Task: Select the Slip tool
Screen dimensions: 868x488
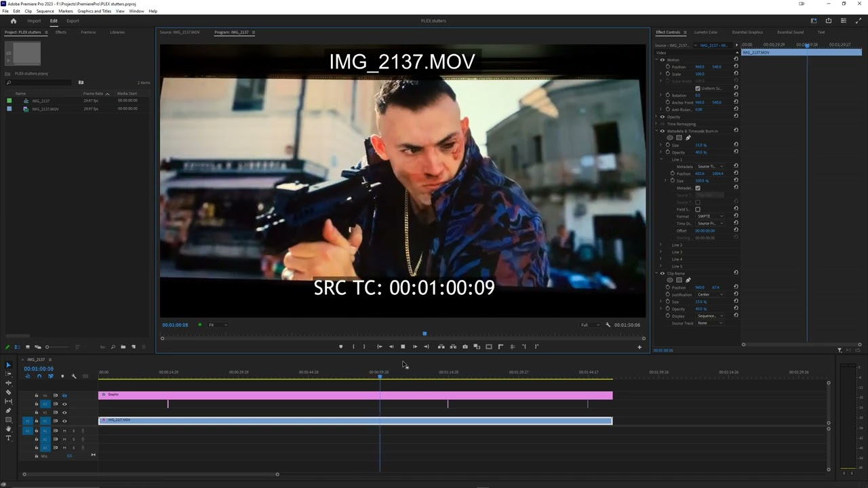Action: point(8,401)
